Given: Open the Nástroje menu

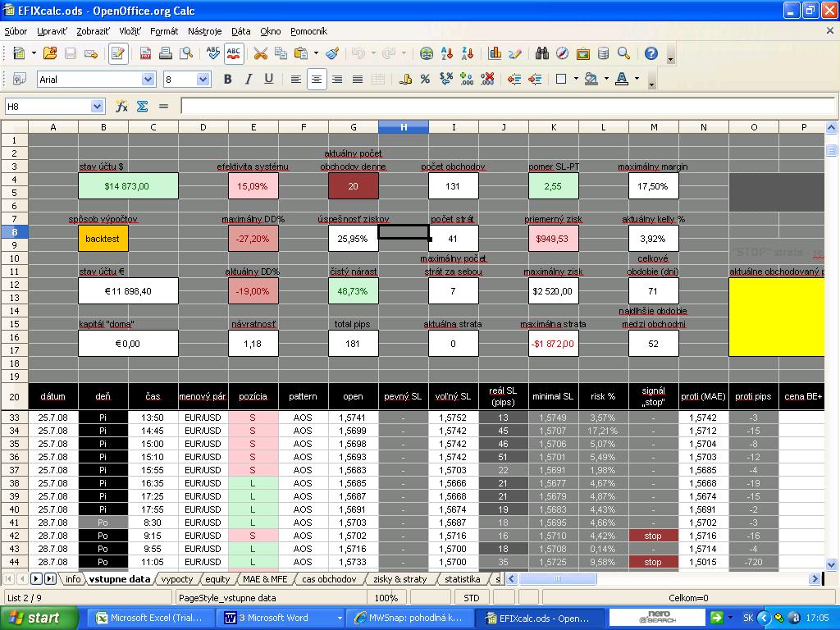Looking at the screenshot, I should click(x=204, y=31).
